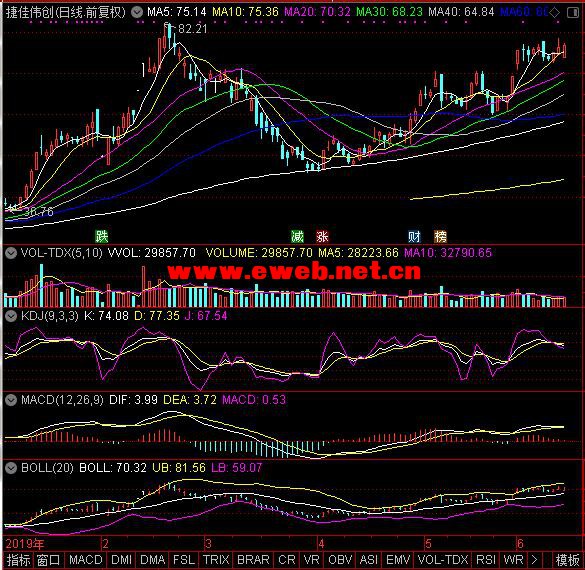Expand the main chart title dropdown arrow
585x570 pixels.
[x=137, y=12]
